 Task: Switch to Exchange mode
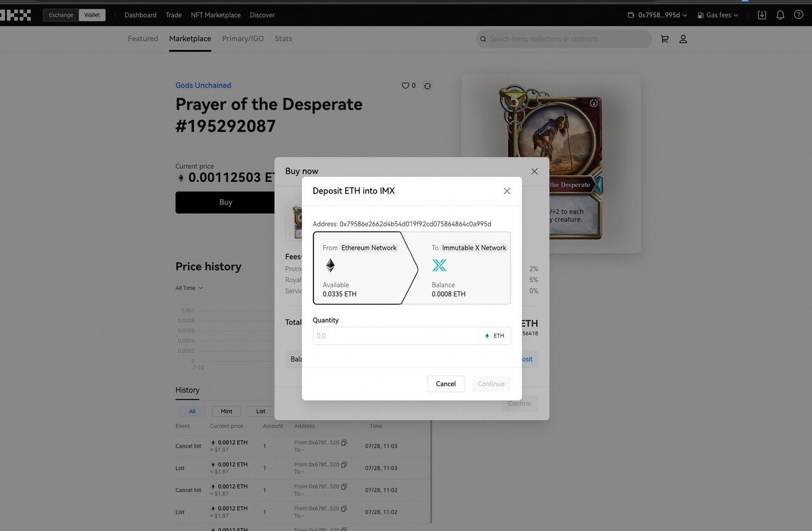tap(61, 15)
